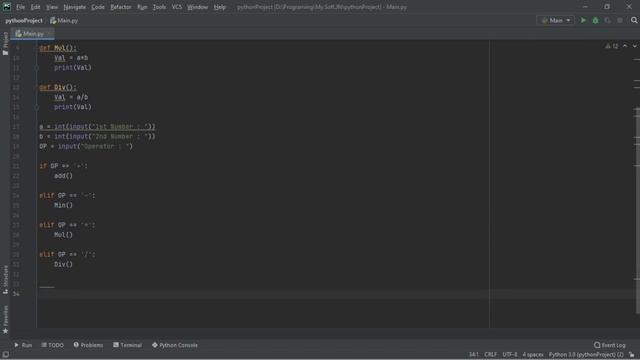
Task: Click Main.py breadcrumb in navigation bar
Action: coord(64,20)
